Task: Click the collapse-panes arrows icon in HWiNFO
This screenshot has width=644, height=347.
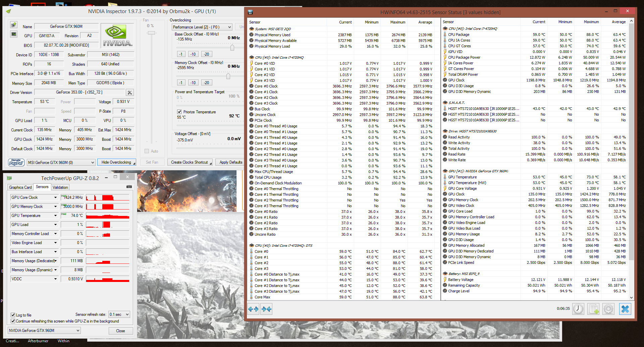Action: point(267,309)
